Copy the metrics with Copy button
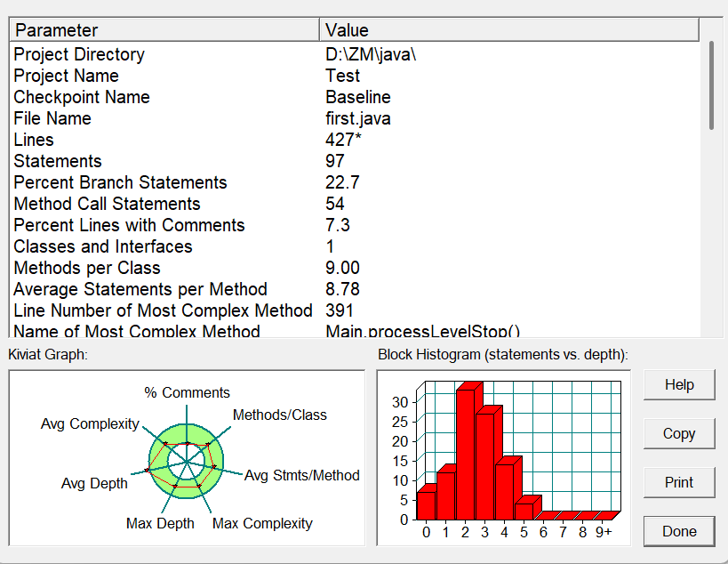Image resolution: width=728 pixels, height=564 pixels. [679, 433]
